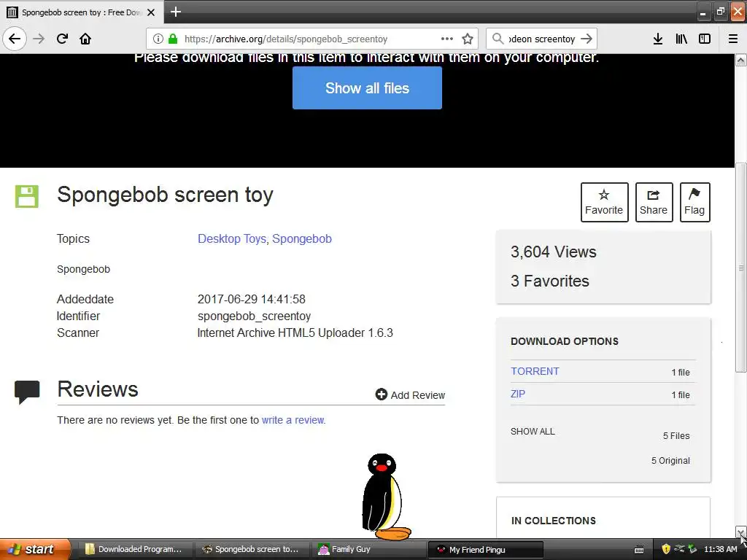Click SHOW ALL download options
747x560 pixels.
tap(533, 432)
